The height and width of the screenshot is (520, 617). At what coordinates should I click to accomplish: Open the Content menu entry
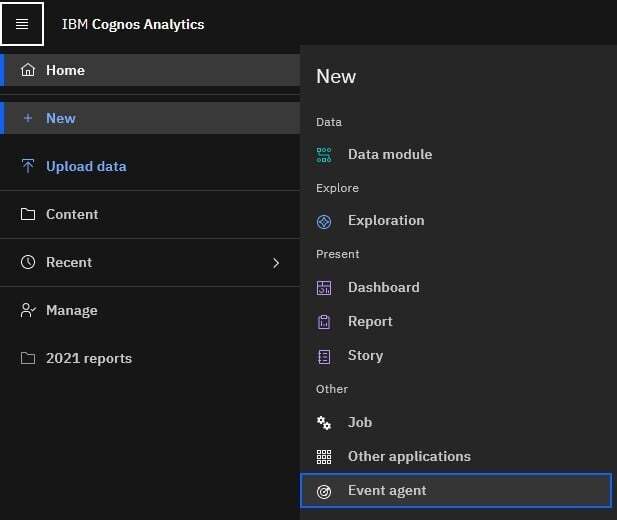coord(150,215)
